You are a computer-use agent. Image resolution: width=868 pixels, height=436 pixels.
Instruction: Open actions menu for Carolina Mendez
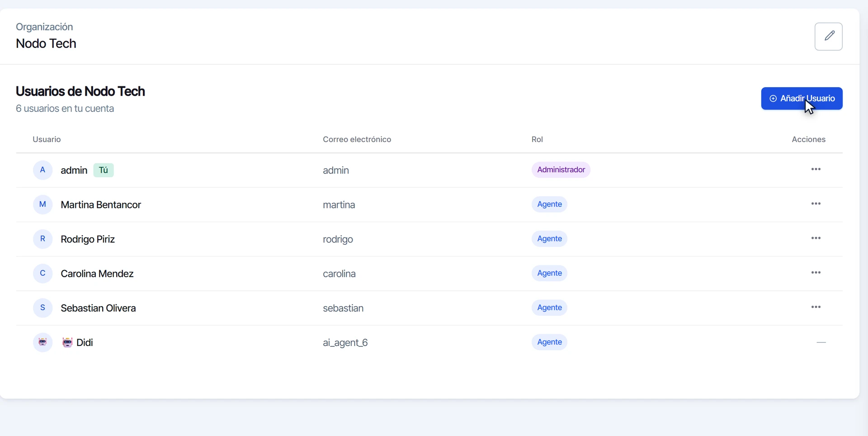(x=816, y=273)
